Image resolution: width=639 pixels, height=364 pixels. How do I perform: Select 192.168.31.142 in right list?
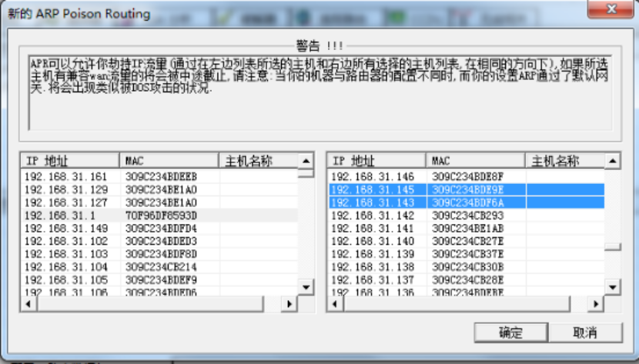(467, 215)
